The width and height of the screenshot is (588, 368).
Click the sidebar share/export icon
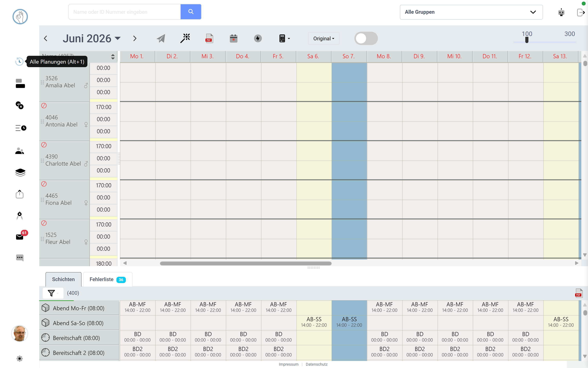19,194
